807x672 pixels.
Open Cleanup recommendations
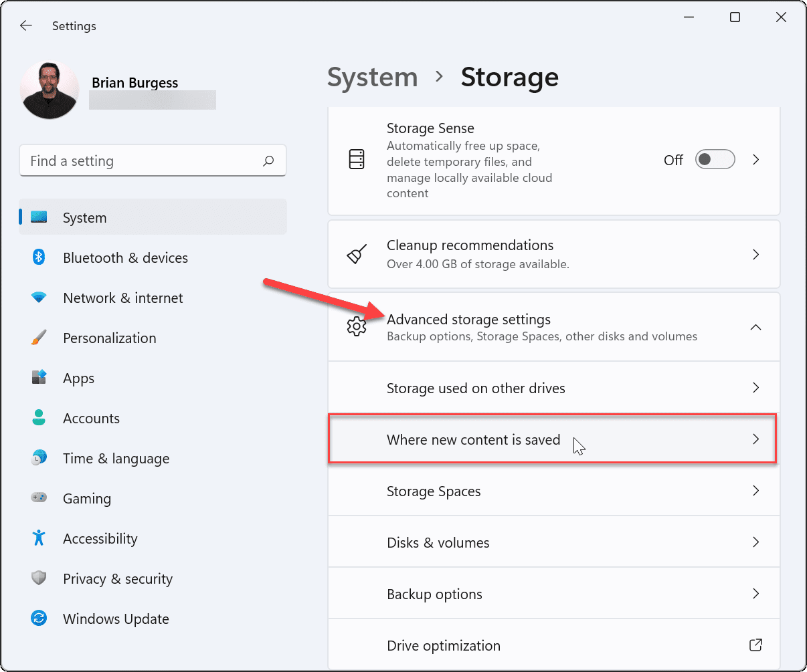554,254
